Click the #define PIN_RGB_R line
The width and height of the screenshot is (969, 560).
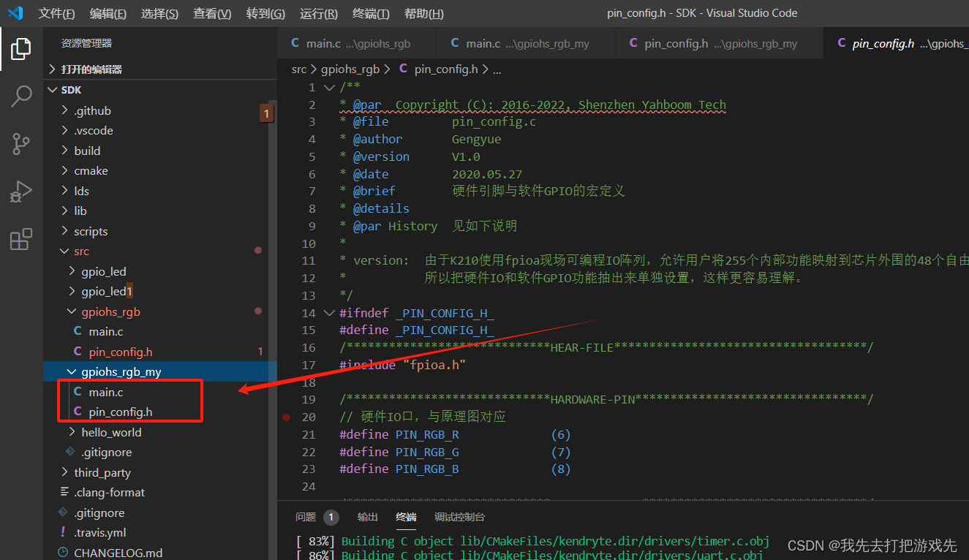[455, 435]
